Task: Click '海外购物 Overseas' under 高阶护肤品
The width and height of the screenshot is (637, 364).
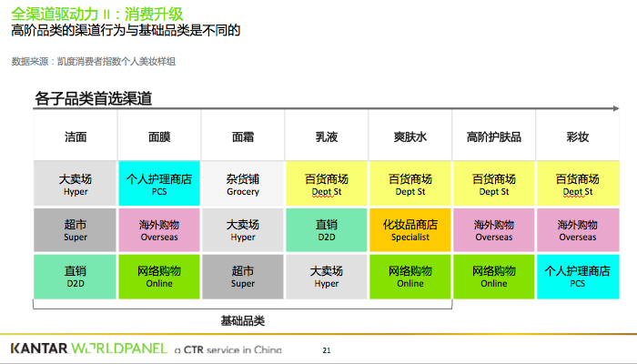Action: click(494, 230)
